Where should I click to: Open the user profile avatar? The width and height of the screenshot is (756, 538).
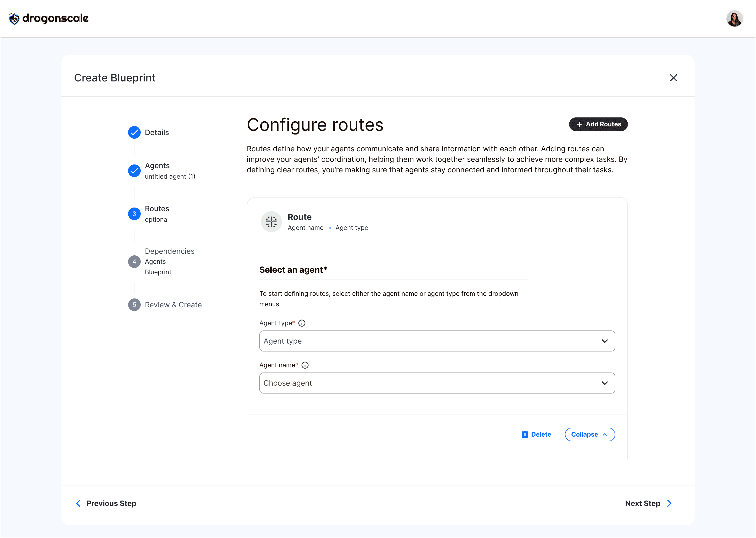734,19
